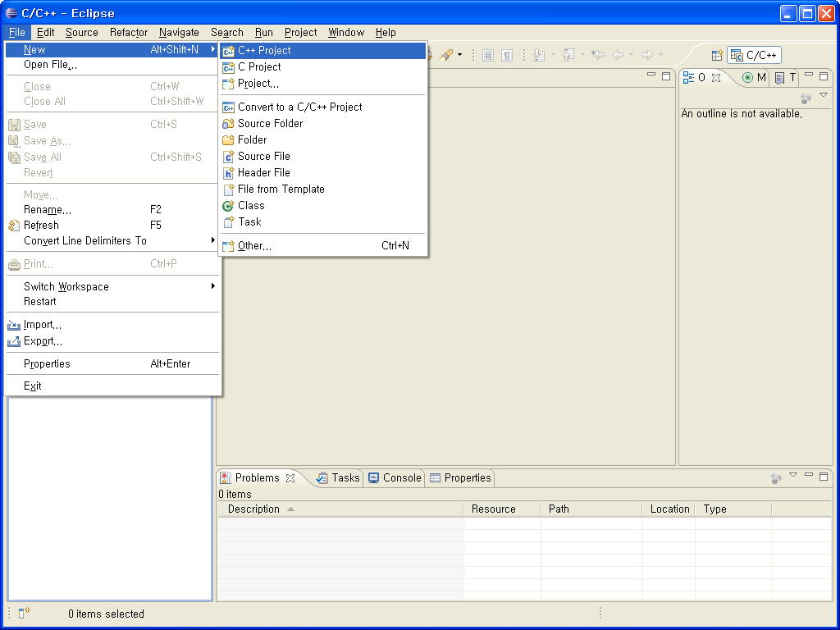Open the dropdown arrow beside the flashlight icon
The width and height of the screenshot is (840, 630).
pyautogui.click(x=459, y=55)
